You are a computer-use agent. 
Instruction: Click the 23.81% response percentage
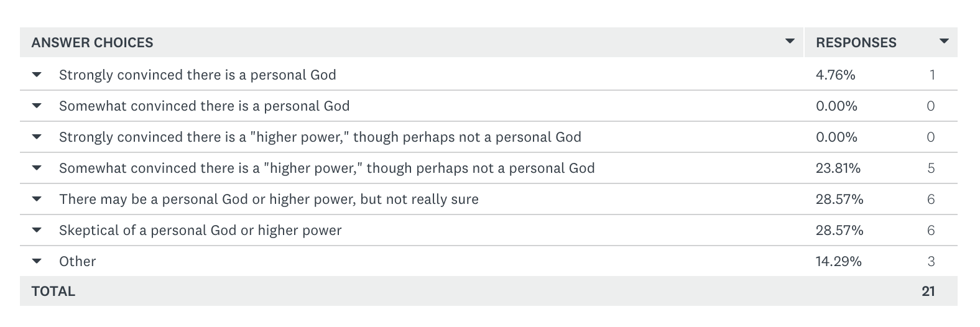click(x=838, y=168)
